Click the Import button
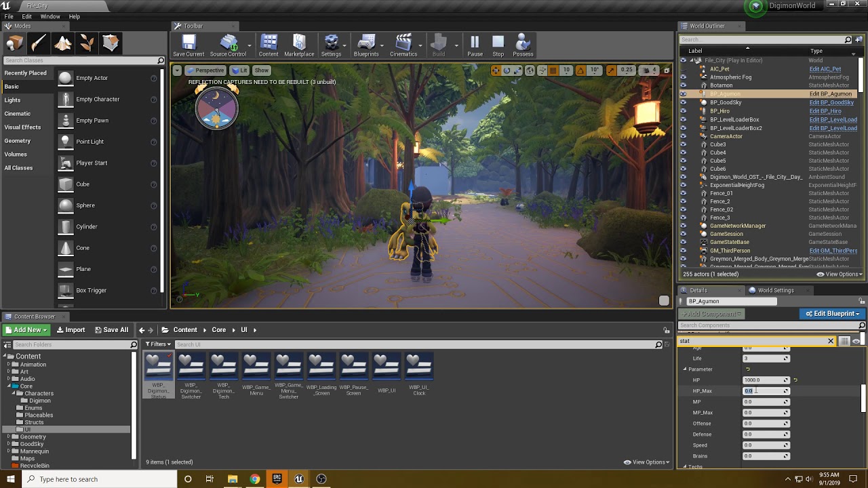Viewport: 868px width, 488px height. [x=71, y=330]
